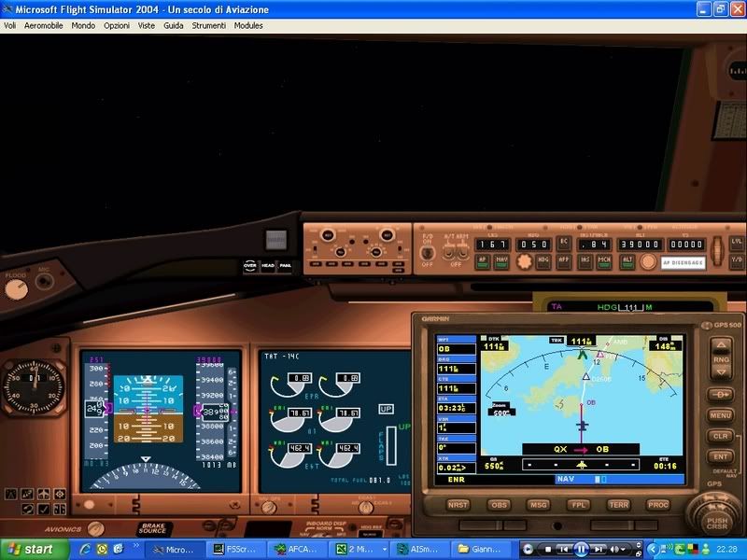The image size is (747, 560).
Task: Engage the APP approach hold button
Action: point(564,261)
